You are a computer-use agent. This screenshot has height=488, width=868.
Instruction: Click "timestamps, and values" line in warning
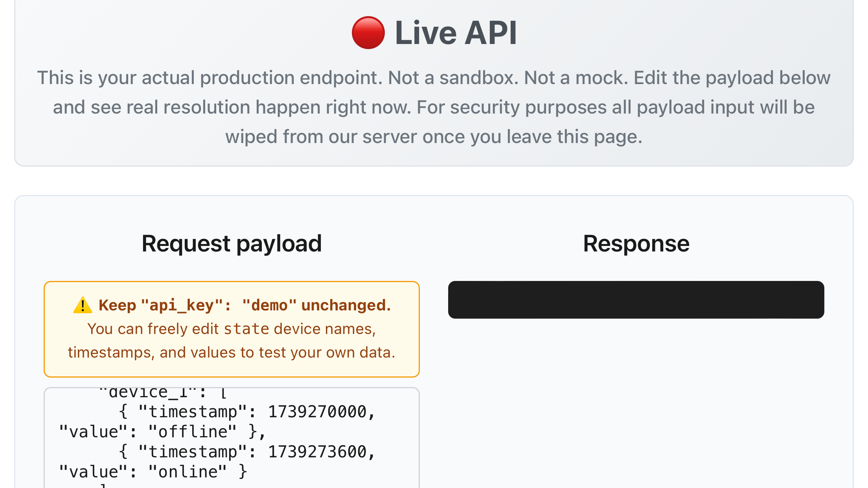click(232, 352)
